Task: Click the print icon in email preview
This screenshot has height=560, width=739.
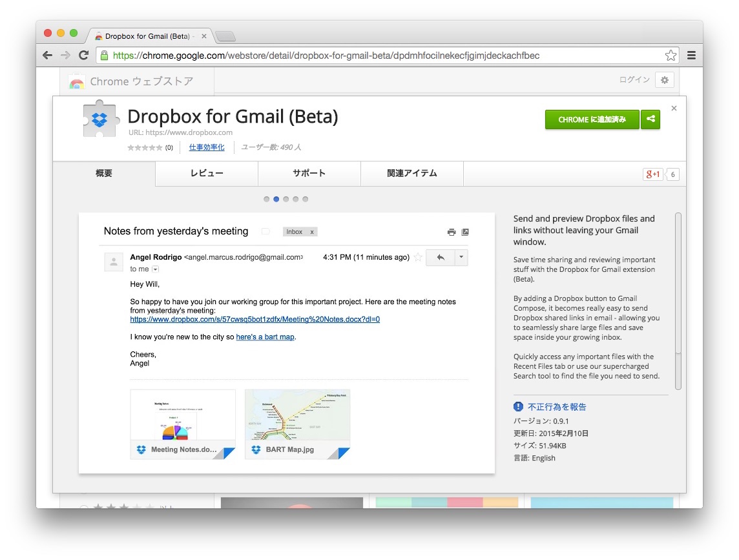Action: point(452,232)
